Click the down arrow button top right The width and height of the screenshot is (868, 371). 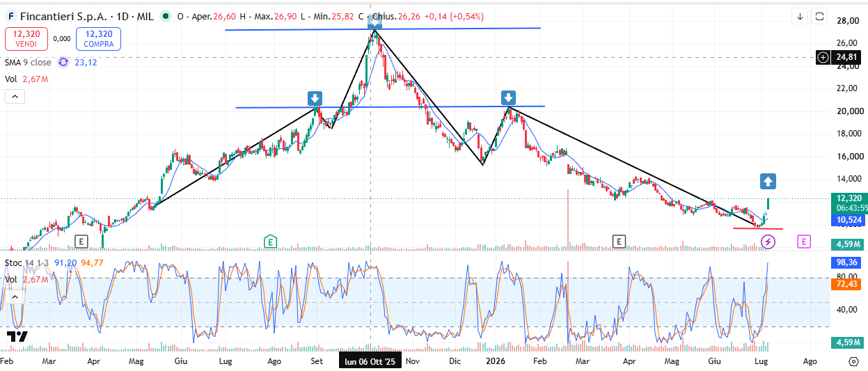(x=800, y=16)
